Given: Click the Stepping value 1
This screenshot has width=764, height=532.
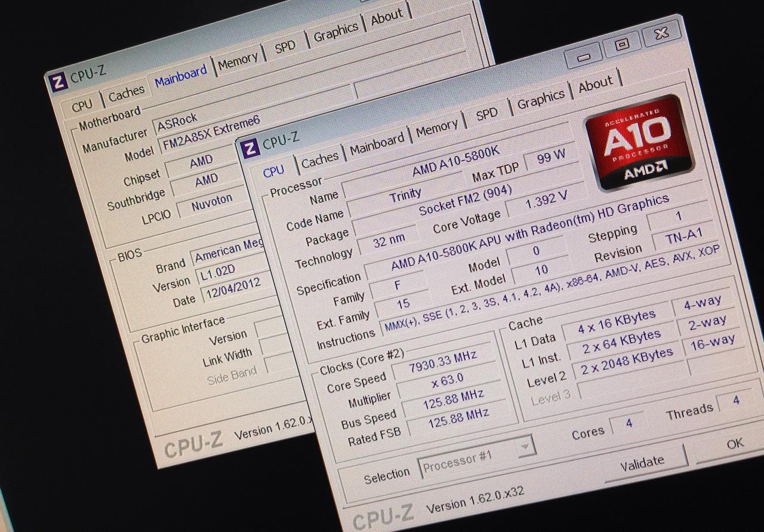Looking at the screenshot, I should pyautogui.click(x=679, y=216).
